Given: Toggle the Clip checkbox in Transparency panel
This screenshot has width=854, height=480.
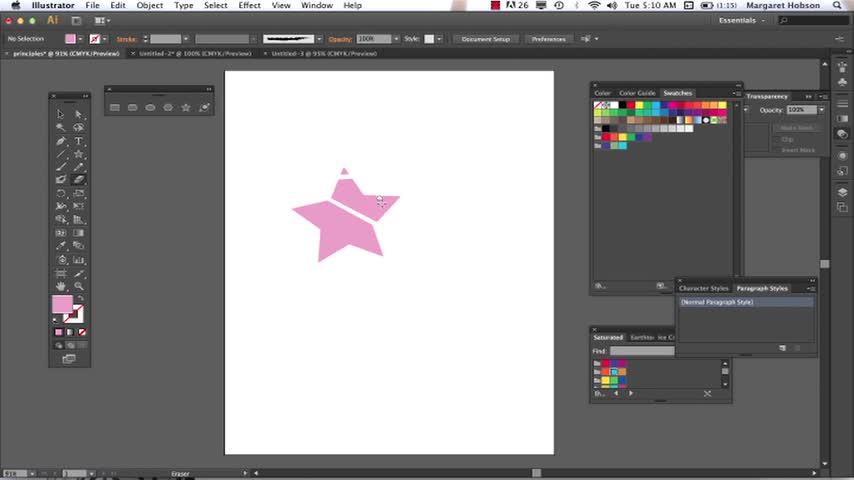Looking at the screenshot, I should (x=779, y=139).
